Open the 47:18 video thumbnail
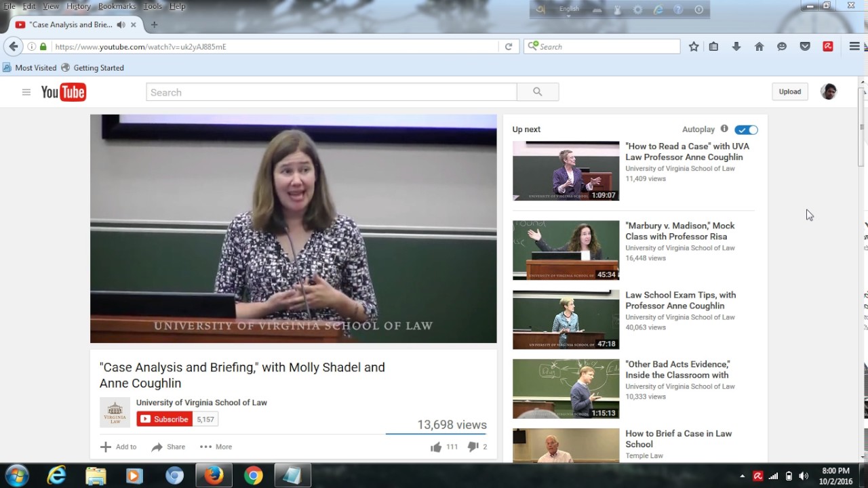 pos(566,319)
